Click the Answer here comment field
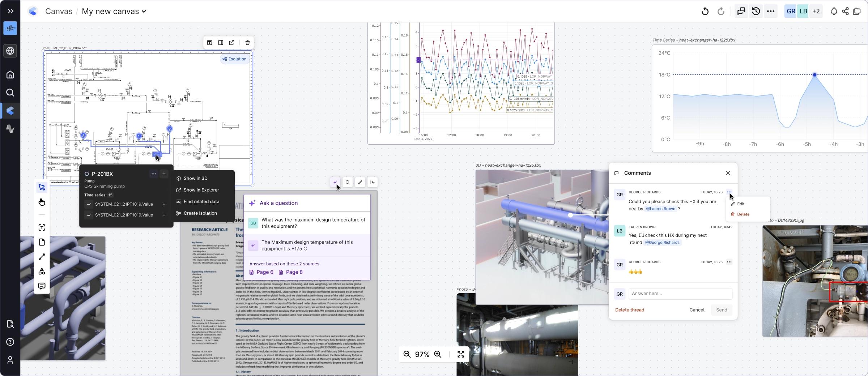 [680, 294]
